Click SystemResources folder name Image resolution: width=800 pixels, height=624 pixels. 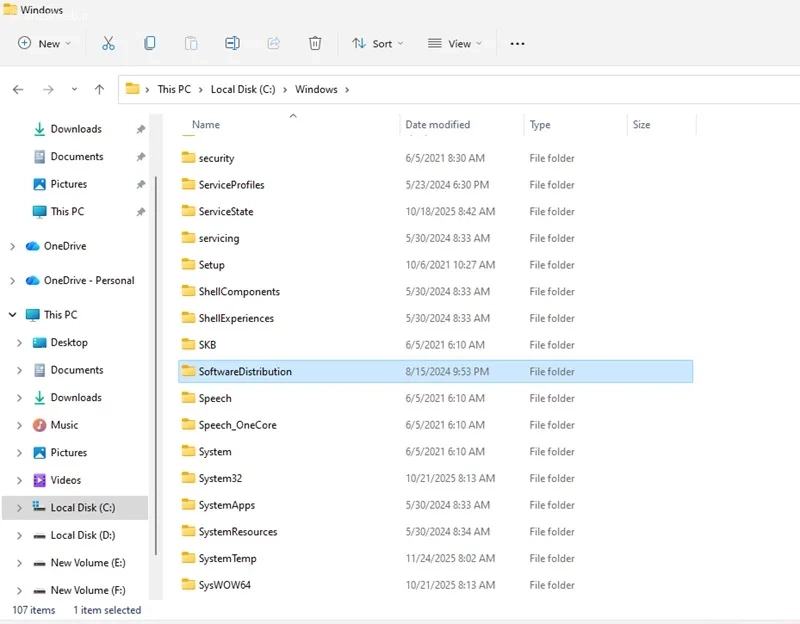238,532
